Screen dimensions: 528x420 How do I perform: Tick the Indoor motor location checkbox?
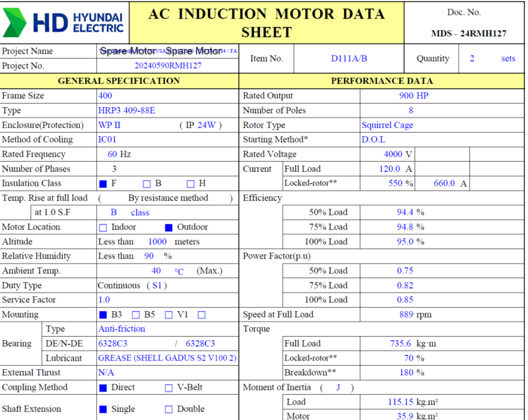coord(102,228)
